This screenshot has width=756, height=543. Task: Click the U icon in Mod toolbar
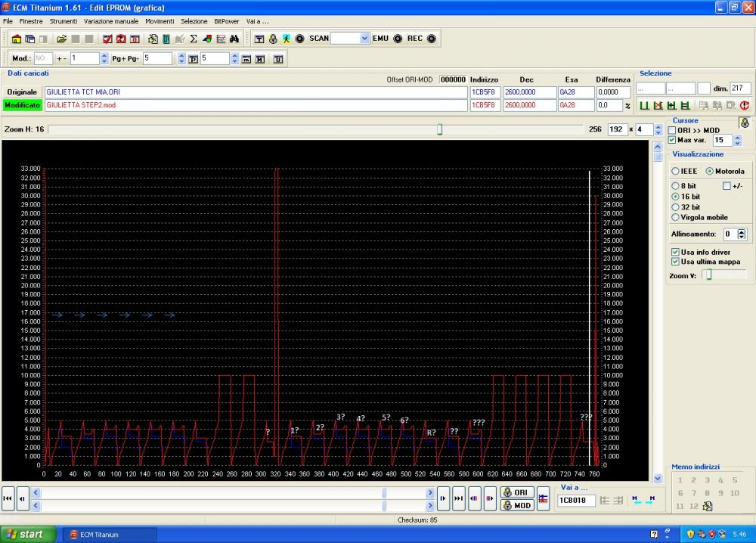pos(278,59)
